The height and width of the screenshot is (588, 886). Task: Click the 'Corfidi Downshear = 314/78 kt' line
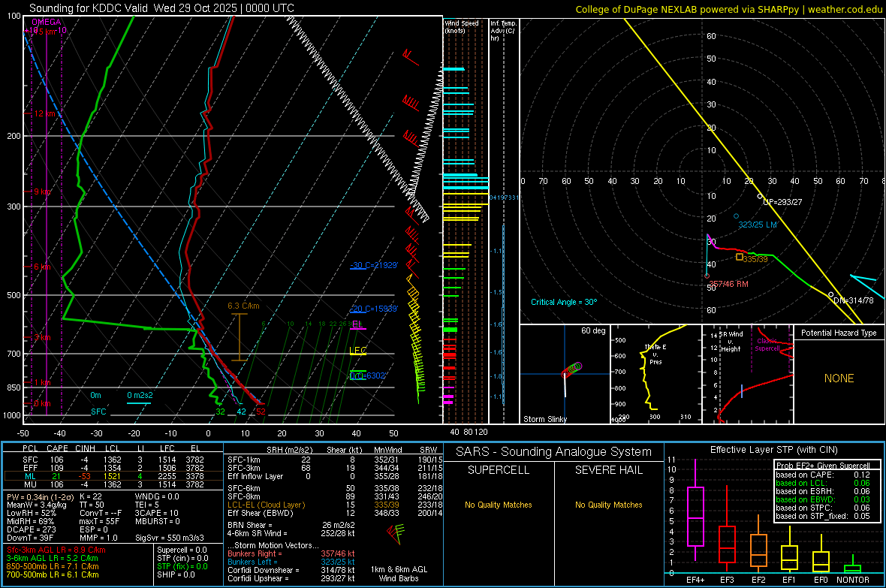[291, 570]
